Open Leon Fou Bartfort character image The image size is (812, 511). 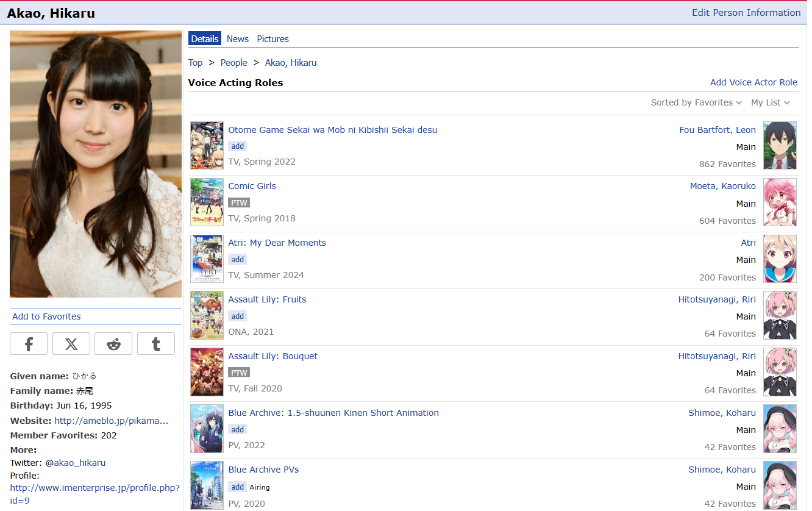tap(780, 146)
